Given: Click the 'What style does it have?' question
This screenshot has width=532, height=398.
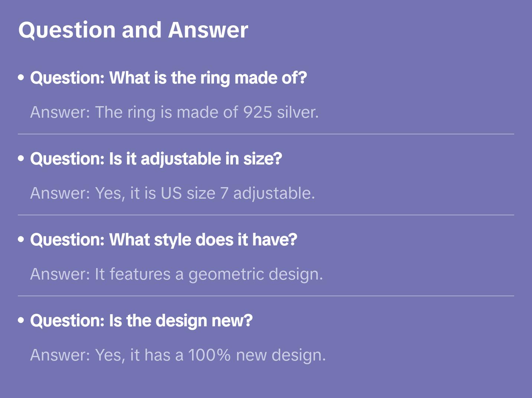Looking at the screenshot, I should (163, 240).
